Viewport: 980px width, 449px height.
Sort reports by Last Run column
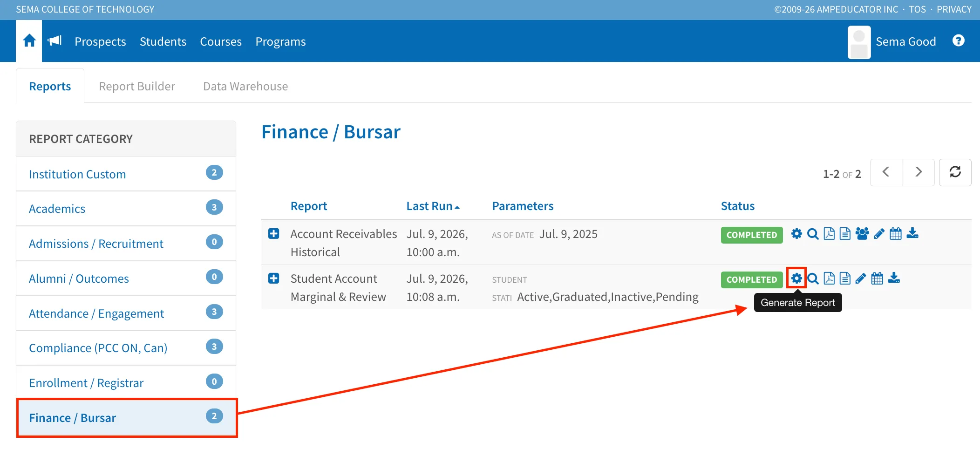click(x=433, y=206)
